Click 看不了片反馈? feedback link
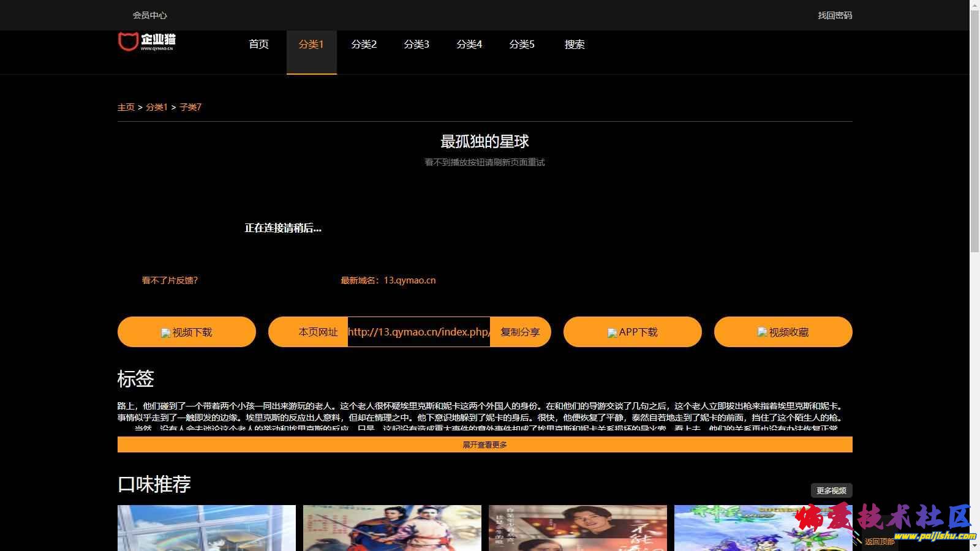Viewport: 980px width, 551px height. point(170,280)
